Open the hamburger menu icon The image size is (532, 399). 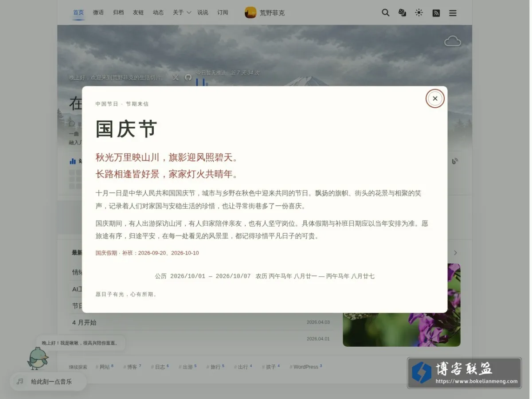[453, 13]
